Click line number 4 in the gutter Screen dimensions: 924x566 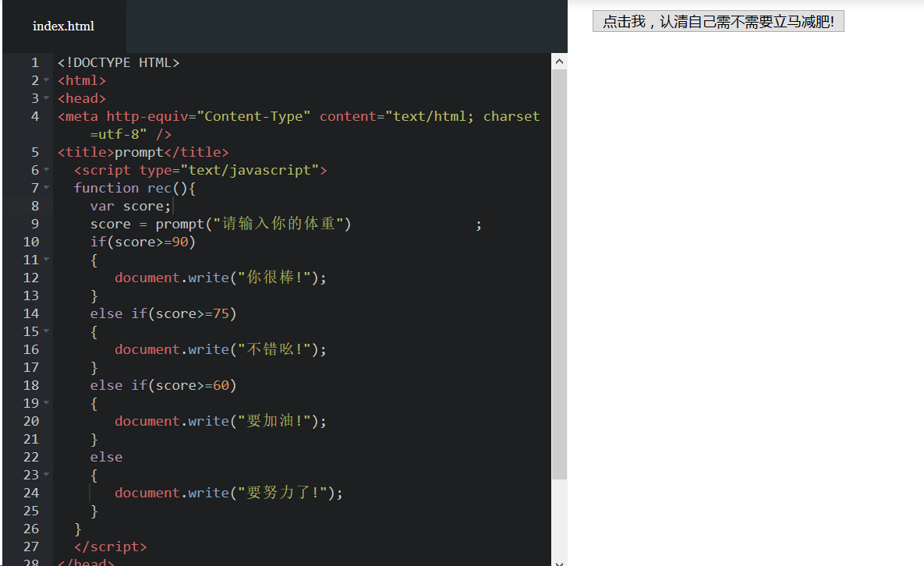coord(35,117)
